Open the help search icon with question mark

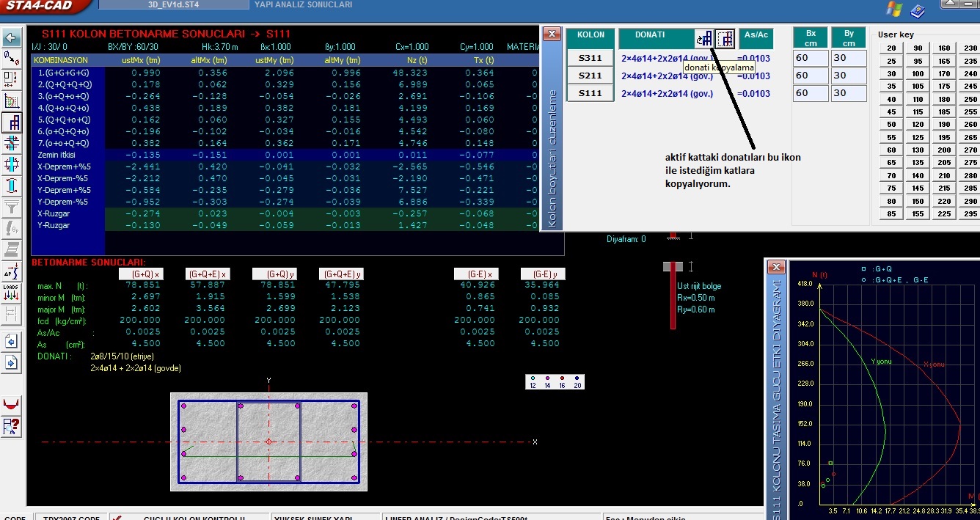[12, 426]
